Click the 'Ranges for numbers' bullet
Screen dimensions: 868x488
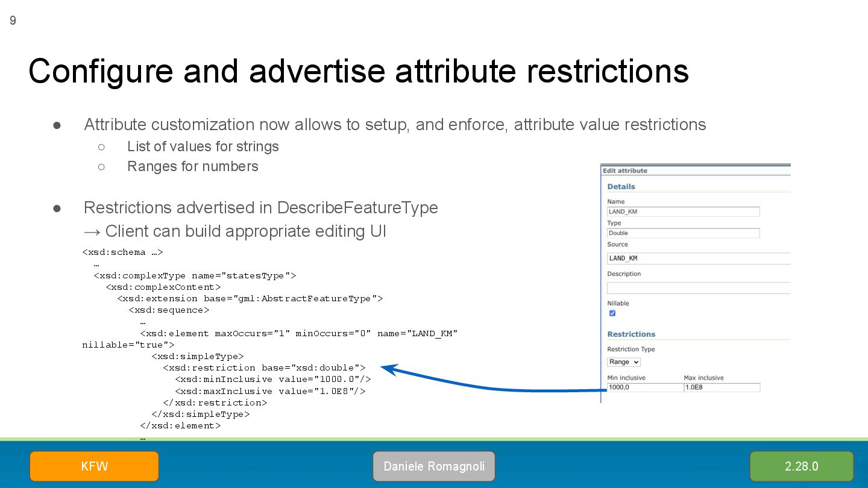coord(193,166)
